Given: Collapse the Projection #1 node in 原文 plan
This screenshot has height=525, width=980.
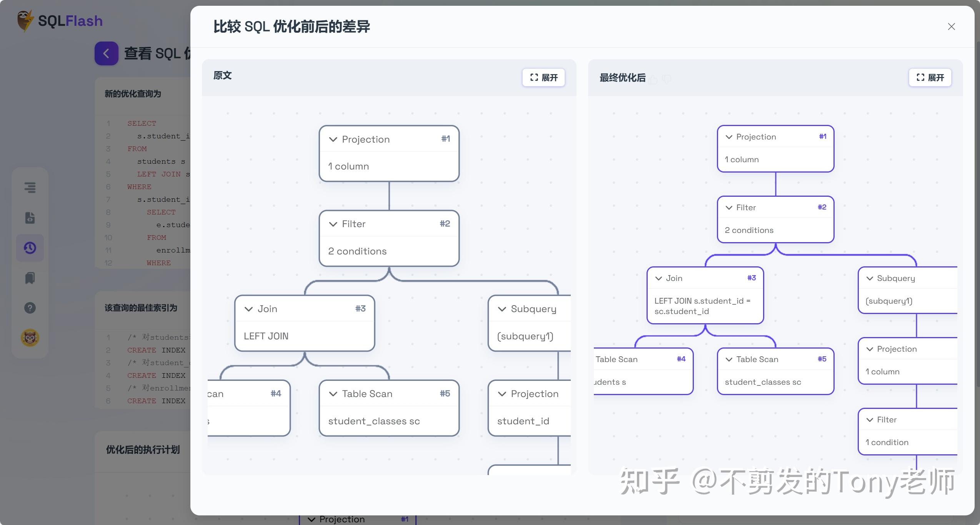Looking at the screenshot, I should coord(333,140).
